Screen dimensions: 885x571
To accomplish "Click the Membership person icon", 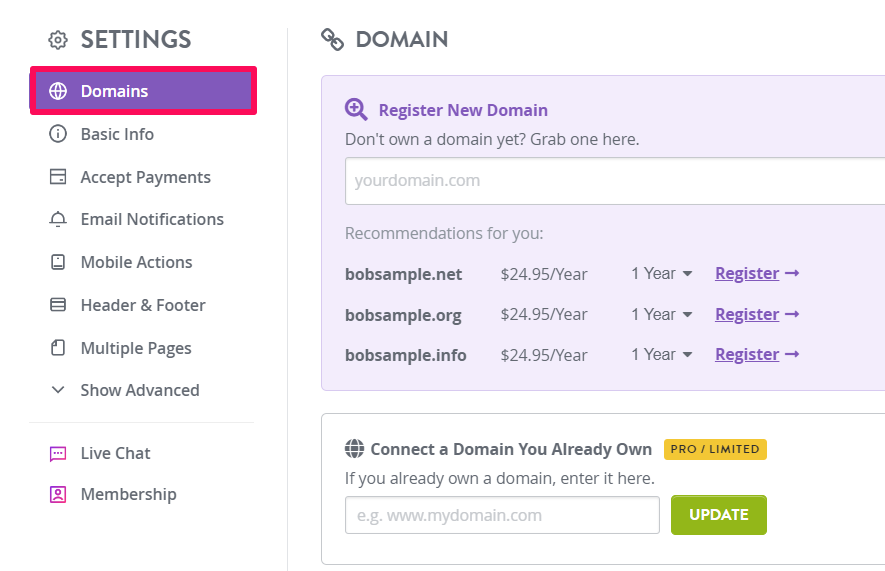I will coord(58,494).
